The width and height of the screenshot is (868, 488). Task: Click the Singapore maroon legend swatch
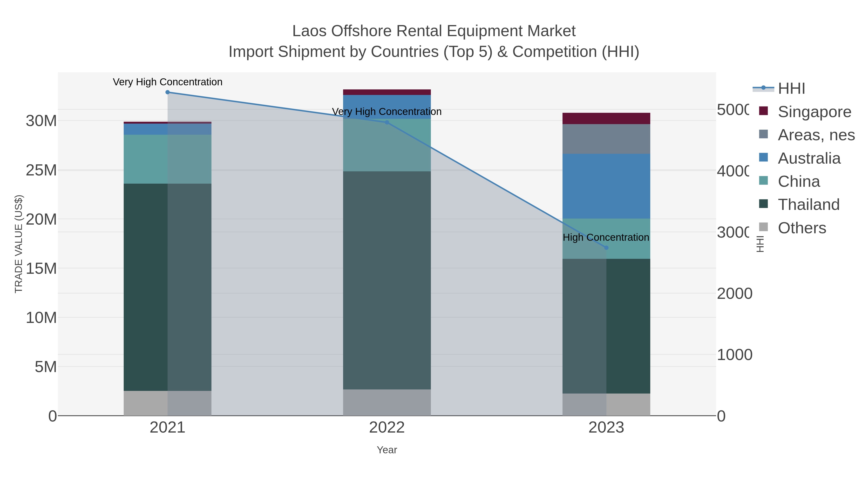click(x=763, y=111)
